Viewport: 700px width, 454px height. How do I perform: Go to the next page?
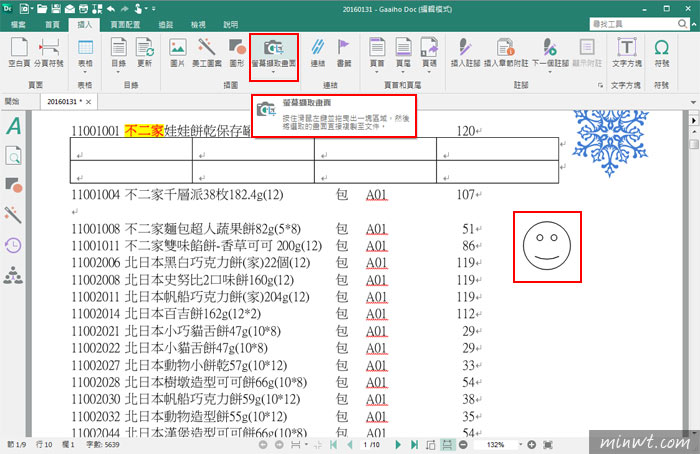pos(398,445)
